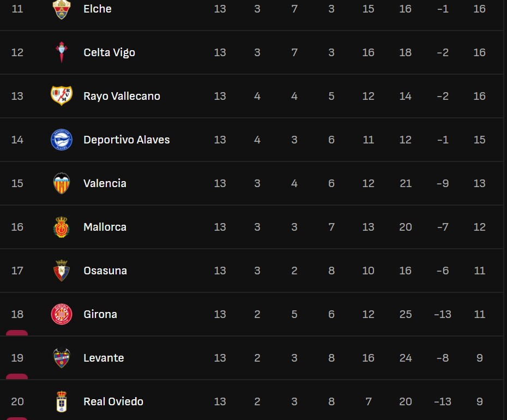This screenshot has height=420, width=507.
Task: Click the Deportivo Alaves club crest
Action: pos(62,140)
